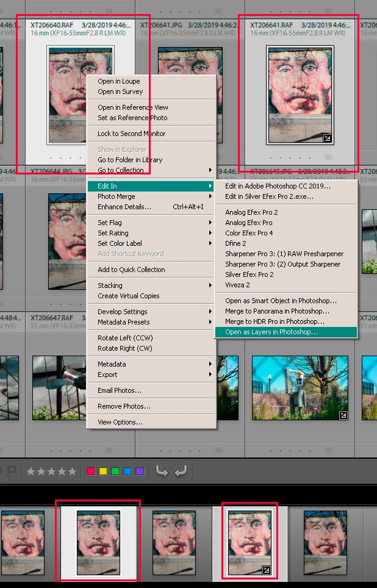Choose Lock to Second Monitor
377x588 pixels.
[x=151, y=134]
